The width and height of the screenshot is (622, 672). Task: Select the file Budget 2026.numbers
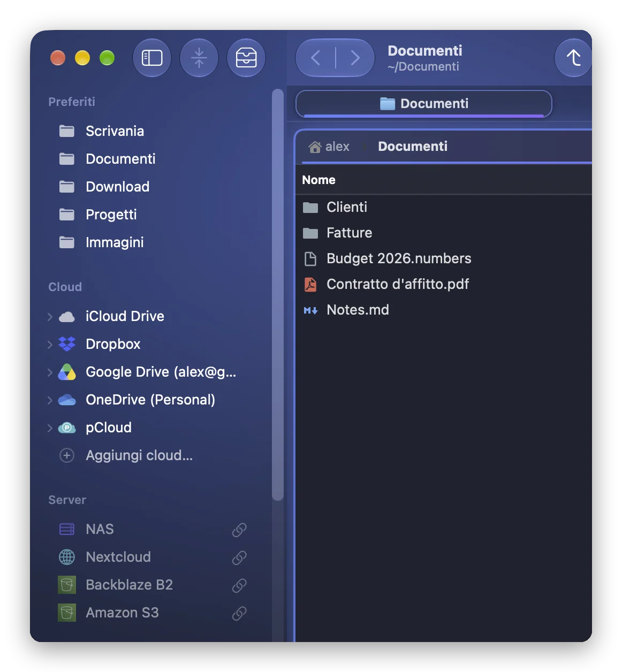pyautogui.click(x=444, y=258)
